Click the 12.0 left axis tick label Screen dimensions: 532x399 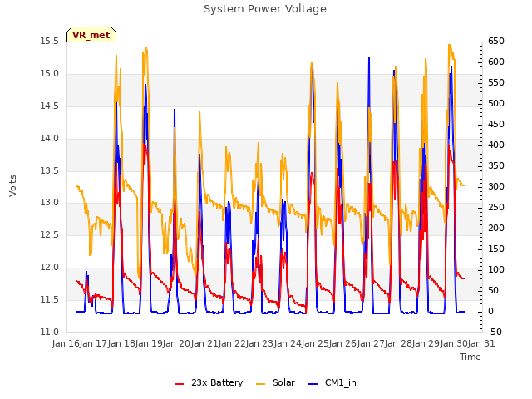pyautogui.click(x=49, y=268)
